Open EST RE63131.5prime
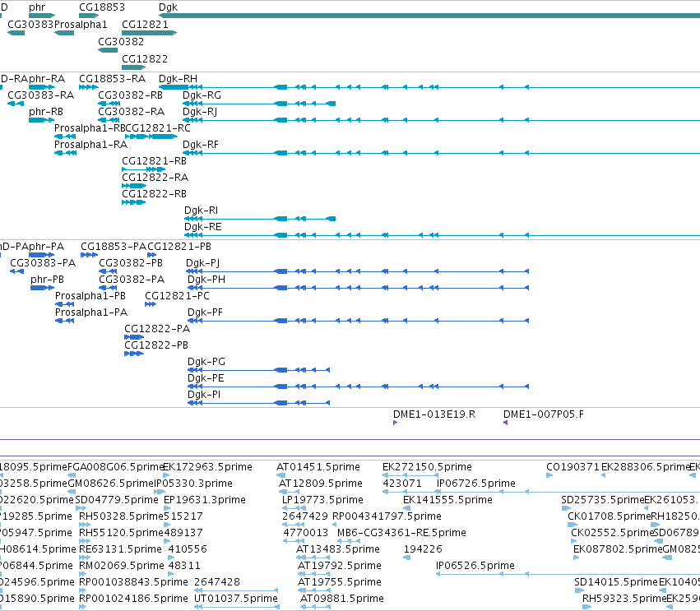 tap(85, 558)
